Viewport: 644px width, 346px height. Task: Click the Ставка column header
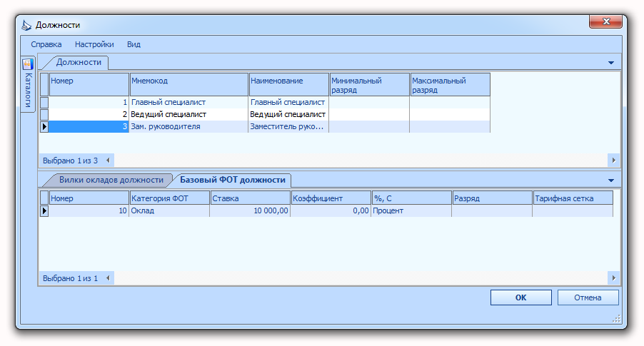pyautogui.click(x=250, y=198)
